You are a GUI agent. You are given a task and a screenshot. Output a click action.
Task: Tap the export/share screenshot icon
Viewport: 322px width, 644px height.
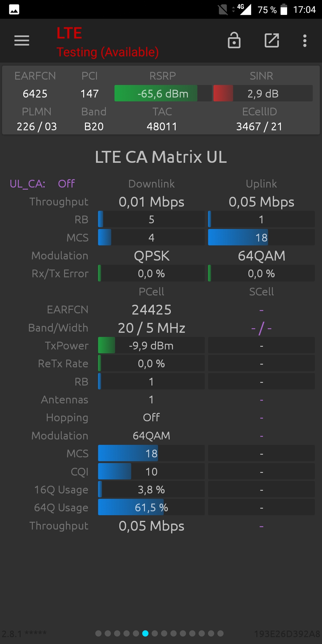tap(272, 40)
